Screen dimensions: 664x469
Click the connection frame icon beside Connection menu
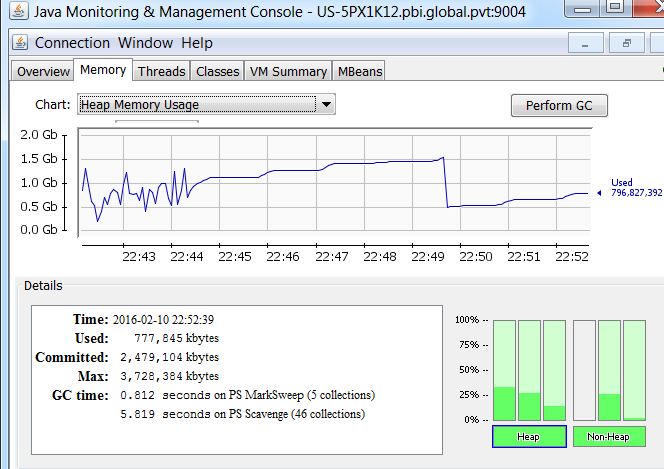tap(20, 43)
